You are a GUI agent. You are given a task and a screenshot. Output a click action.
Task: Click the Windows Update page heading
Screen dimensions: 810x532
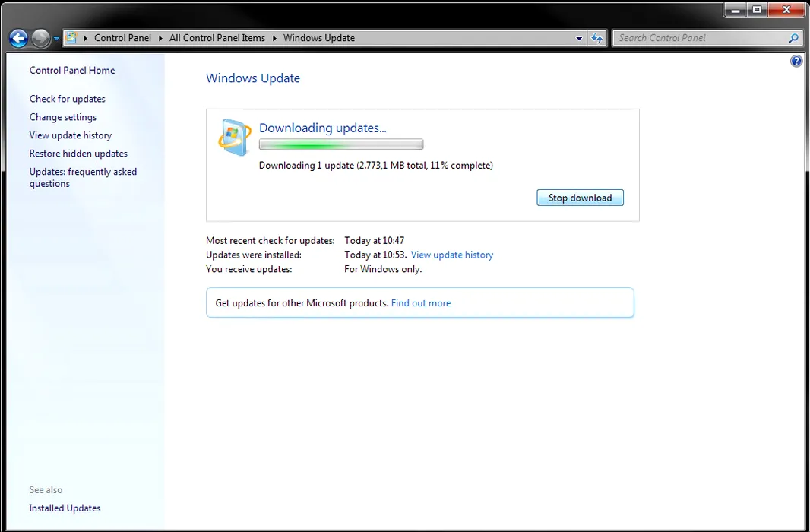(x=252, y=78)
